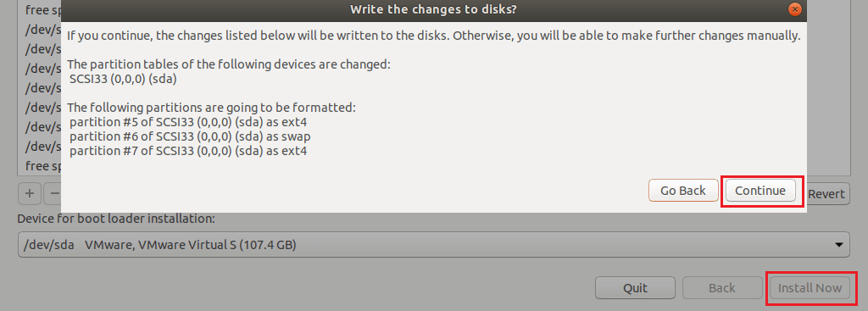
Task: Click the greyed-out Back button
Action: (x=722, y=288)
